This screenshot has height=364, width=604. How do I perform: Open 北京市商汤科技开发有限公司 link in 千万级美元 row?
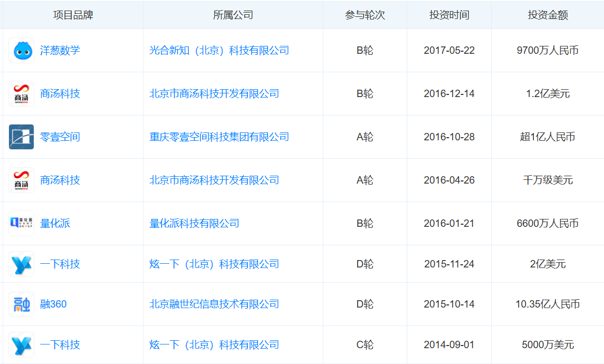[214, 180]
